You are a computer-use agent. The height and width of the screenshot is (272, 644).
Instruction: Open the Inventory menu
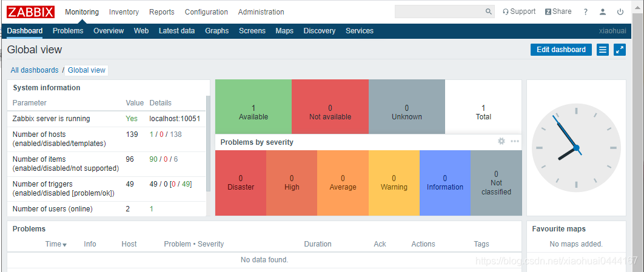click(124, 12)
